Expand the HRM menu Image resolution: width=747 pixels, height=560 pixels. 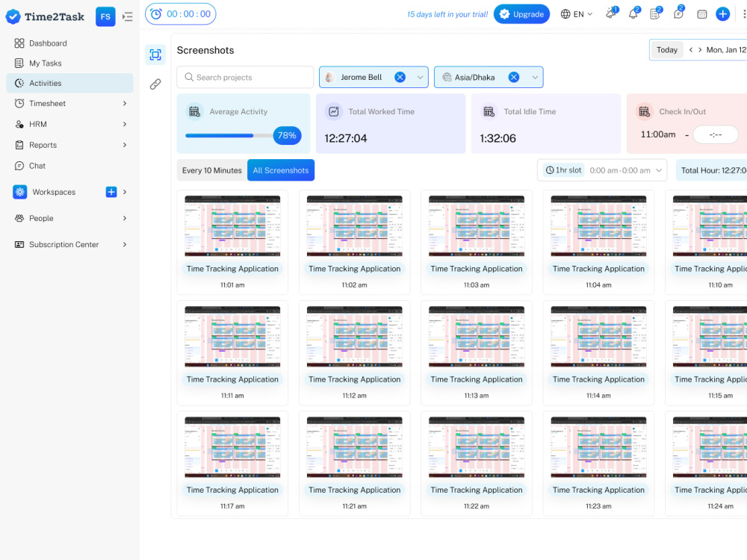(125, 124)
